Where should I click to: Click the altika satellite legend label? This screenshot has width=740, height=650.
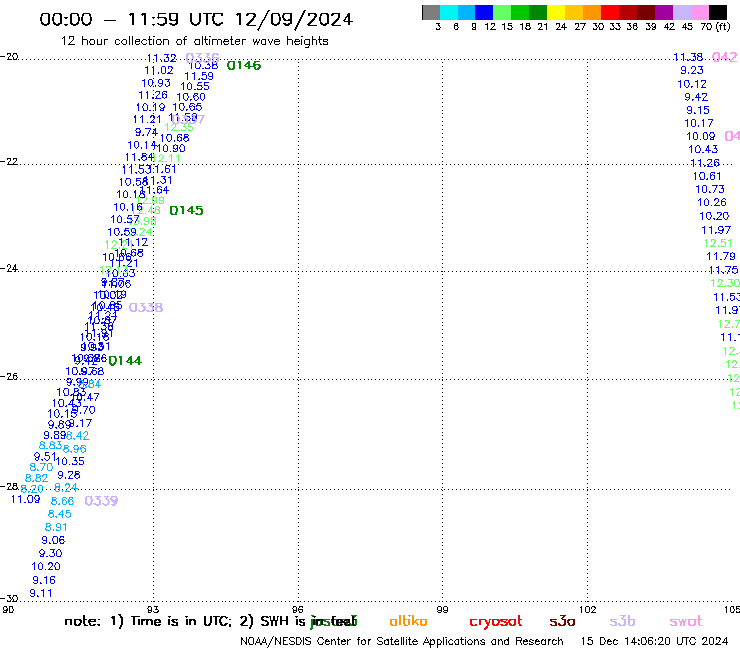tap(408, 621)
